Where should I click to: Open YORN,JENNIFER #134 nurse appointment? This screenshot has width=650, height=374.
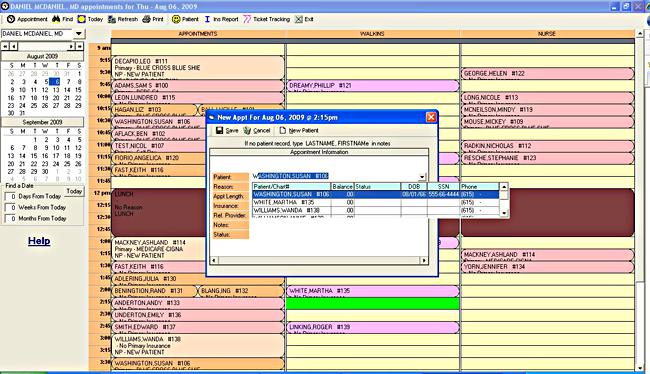[x=547, y=267]
